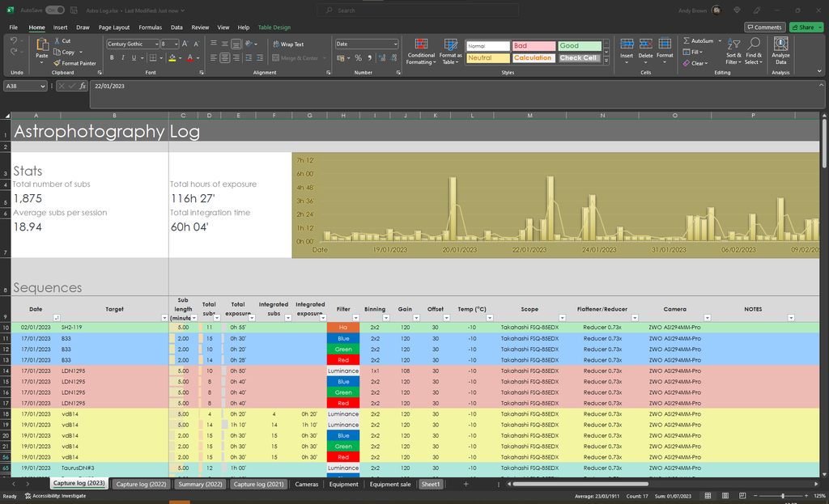Viewport: 829px width, 504px height.
Task: Click the Share button
Action: pos(806,27)
